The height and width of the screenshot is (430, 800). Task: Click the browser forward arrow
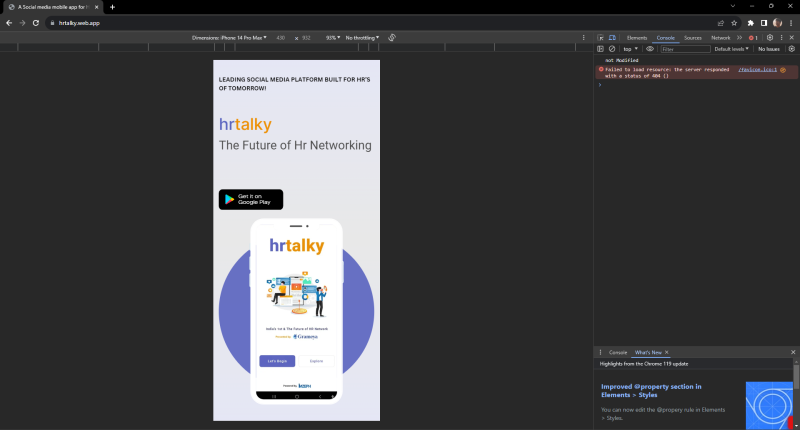[22, 23]
